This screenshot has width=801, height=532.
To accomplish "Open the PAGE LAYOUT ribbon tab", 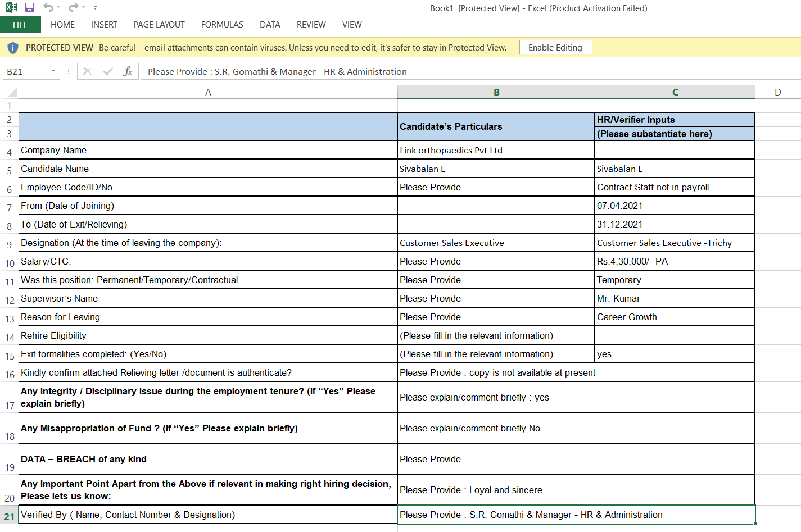I will pyautogui.click(x=159, y=25).
